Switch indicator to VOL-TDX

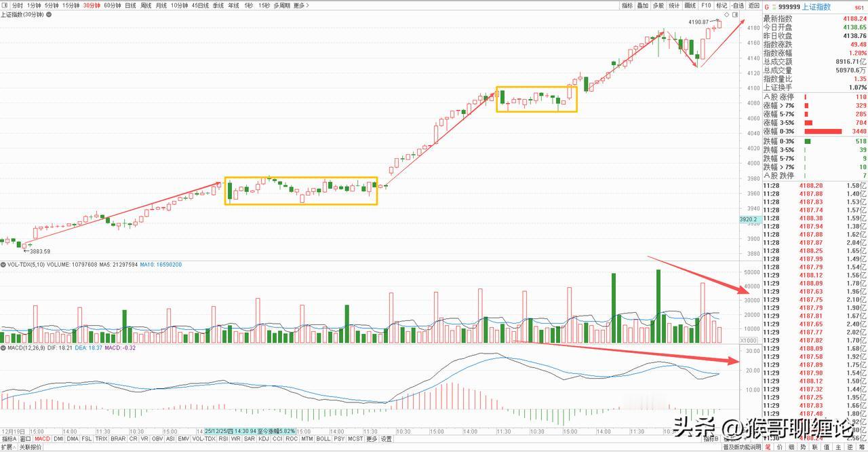205,439
